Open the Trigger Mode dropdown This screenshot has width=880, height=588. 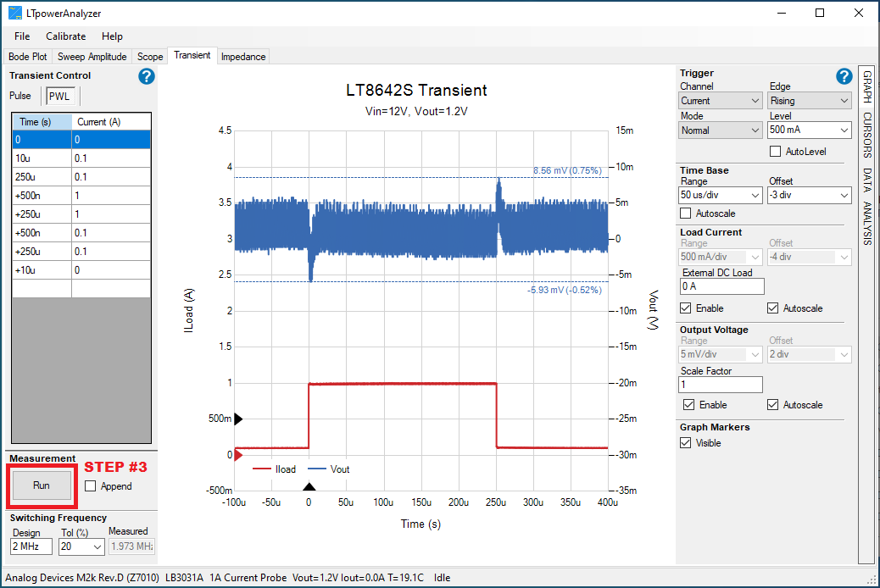click(720, 130)
